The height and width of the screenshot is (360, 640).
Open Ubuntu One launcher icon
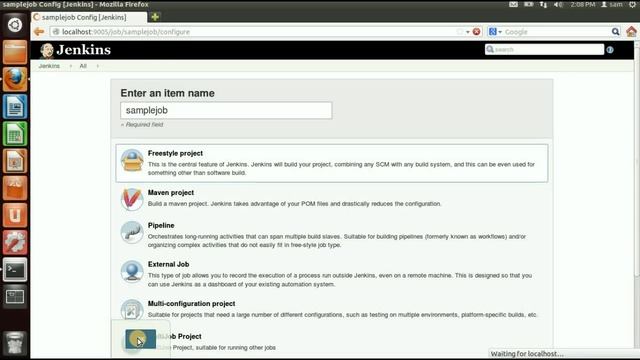pyautogui.click(x=15, y=215)
